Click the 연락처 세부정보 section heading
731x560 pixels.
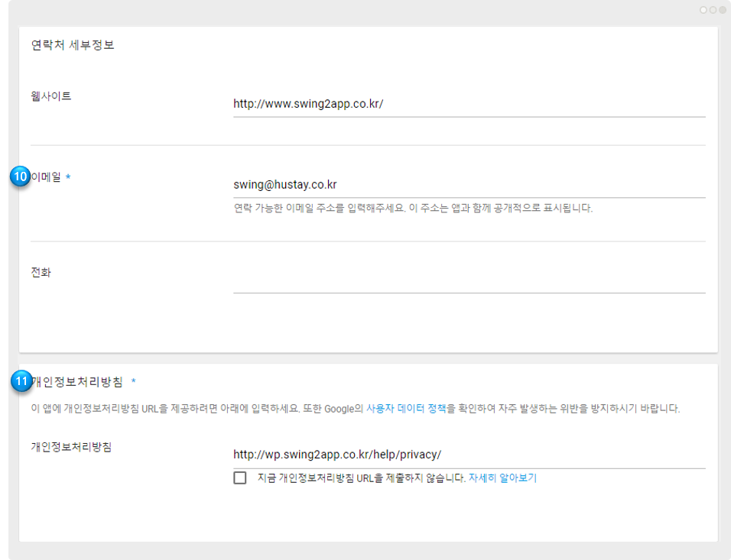tap(73, 45)
